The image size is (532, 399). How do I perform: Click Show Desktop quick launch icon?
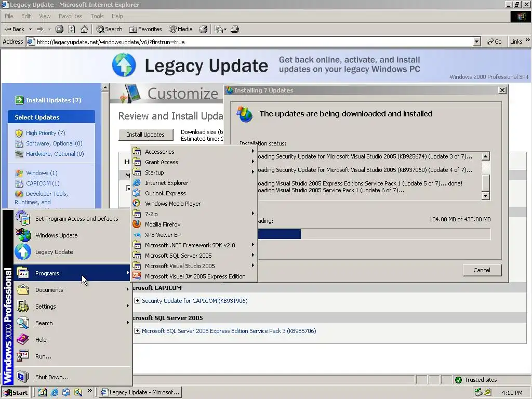pos(43,393)
